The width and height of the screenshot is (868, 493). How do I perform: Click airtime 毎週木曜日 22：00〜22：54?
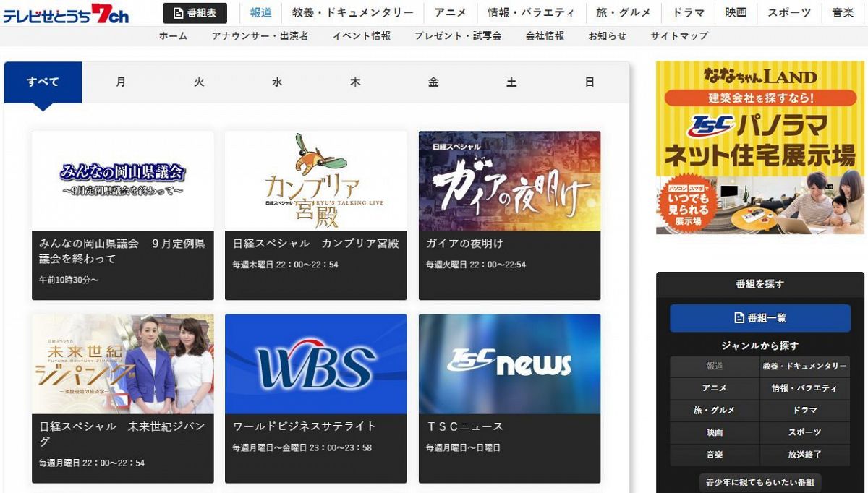coord(285,265)
